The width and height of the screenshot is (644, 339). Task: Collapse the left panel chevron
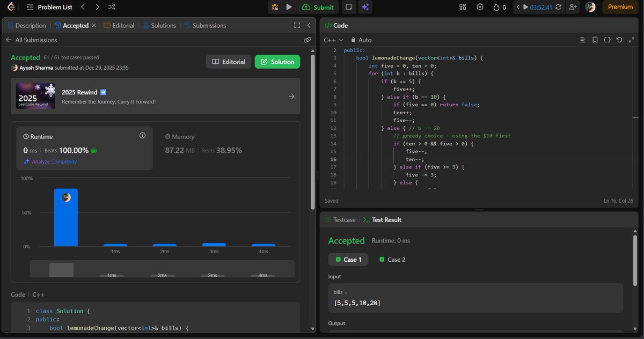(309, 25)
